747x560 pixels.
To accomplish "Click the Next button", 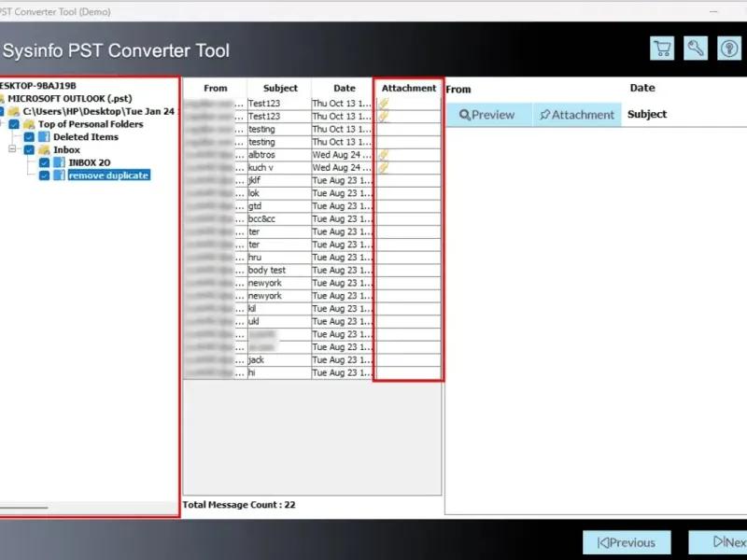I will 717,542.
